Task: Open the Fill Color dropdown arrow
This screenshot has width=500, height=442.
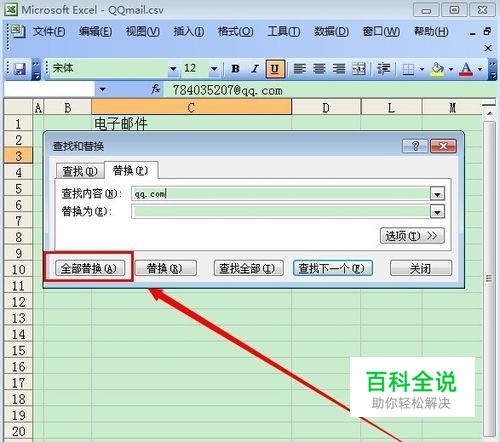Action: (451, 69)
